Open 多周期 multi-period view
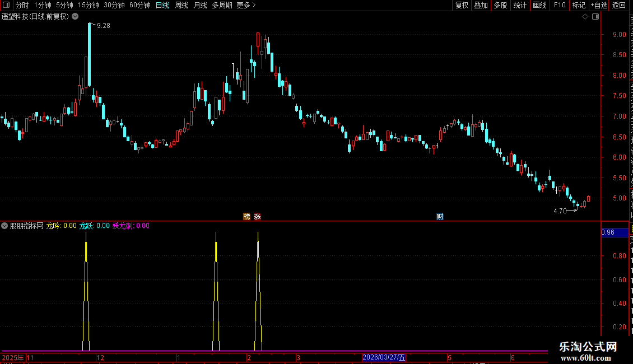 coord(222,5)
